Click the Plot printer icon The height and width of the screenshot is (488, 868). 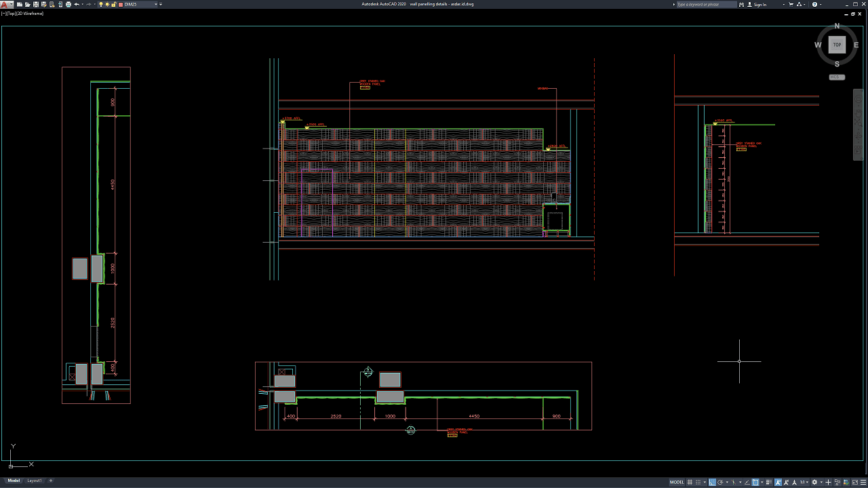(68, 4)
